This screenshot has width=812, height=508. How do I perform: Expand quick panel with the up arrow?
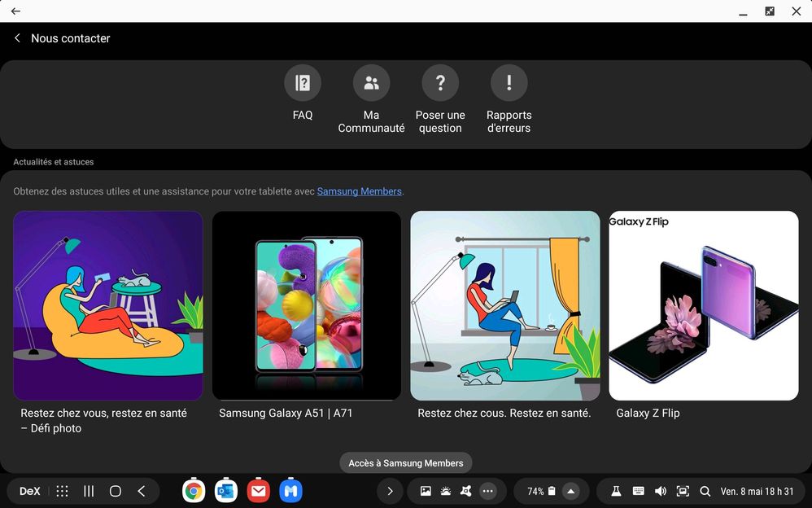tap(570, 491)
